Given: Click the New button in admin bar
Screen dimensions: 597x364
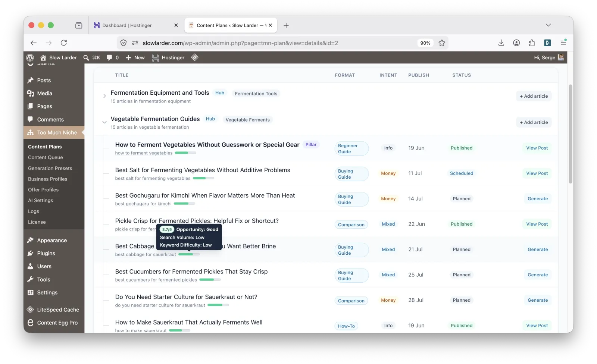Looking at the screenshot, I should point(135,57).
